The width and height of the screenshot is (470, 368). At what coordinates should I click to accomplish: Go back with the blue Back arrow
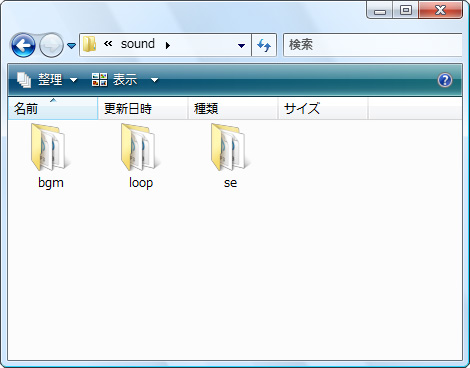(x=23, y=45)
